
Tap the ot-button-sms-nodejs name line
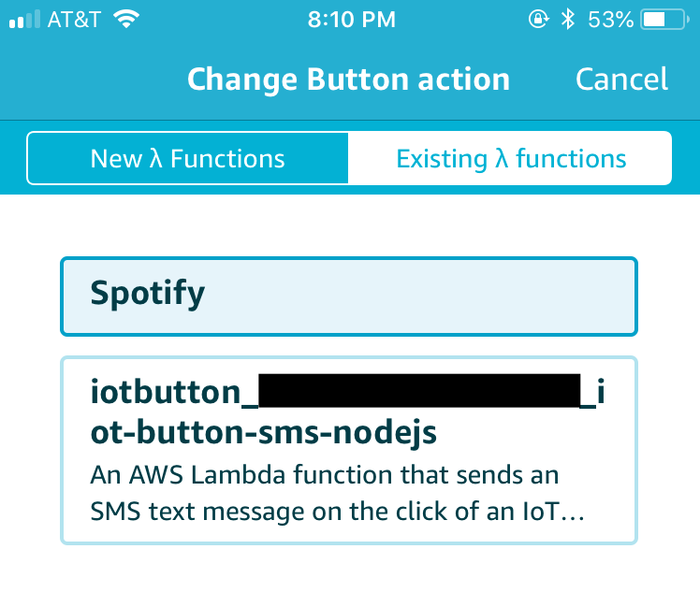263,432
